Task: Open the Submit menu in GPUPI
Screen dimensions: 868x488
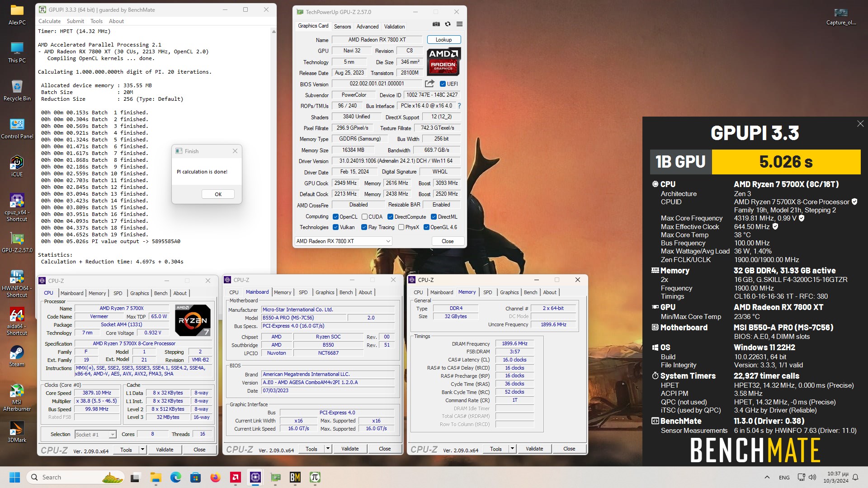Action: pos(75,21)
